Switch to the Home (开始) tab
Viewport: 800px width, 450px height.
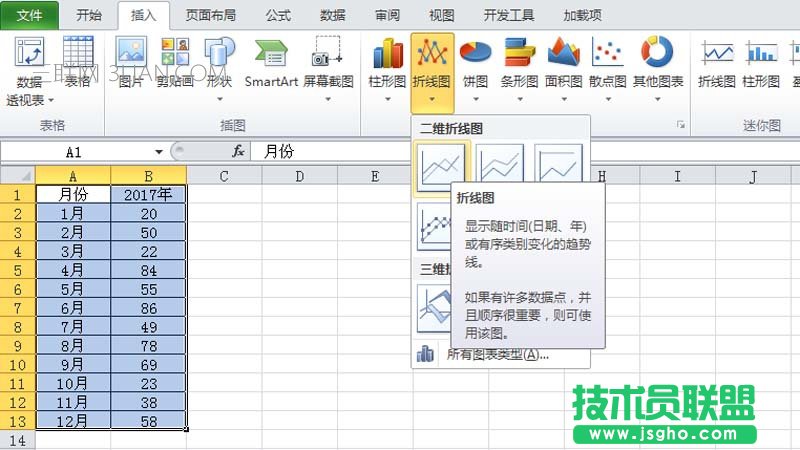tap(89, 15)
